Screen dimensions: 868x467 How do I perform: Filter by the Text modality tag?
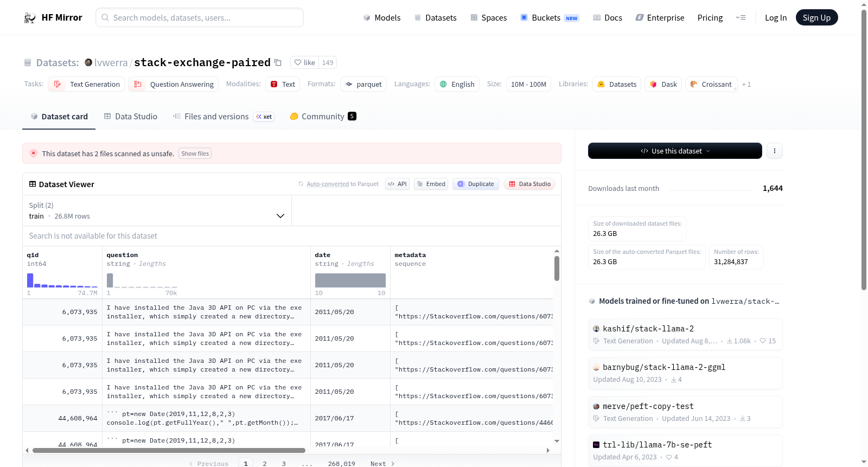[x=283, y=84]
